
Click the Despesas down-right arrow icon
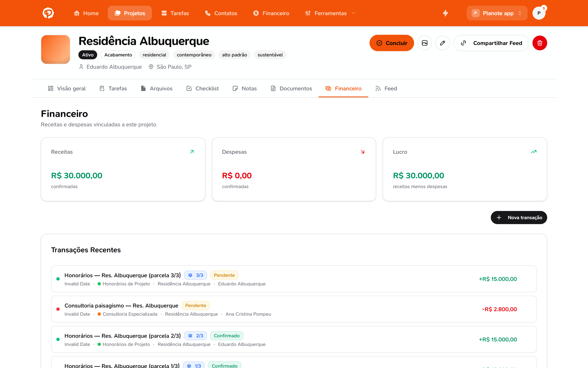point(363,152)
